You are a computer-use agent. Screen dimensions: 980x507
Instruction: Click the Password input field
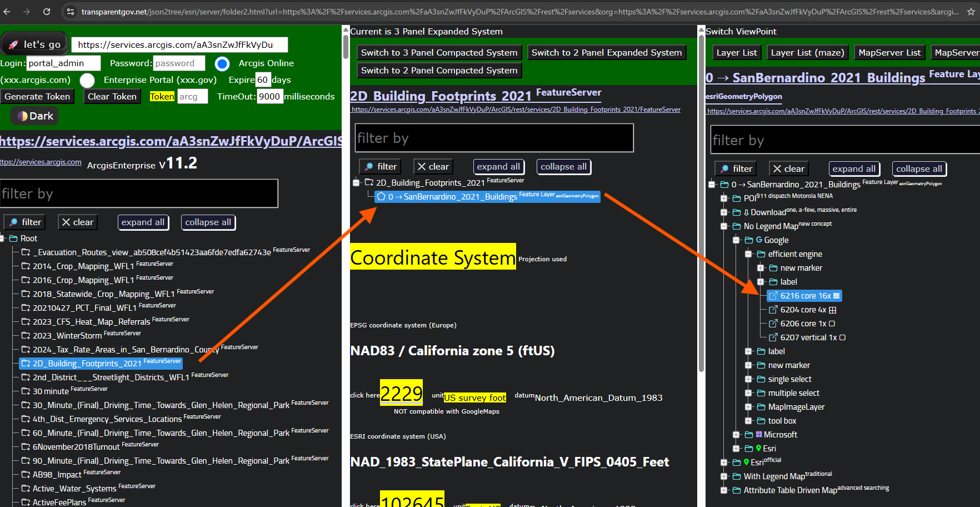[x=179, y=63]
